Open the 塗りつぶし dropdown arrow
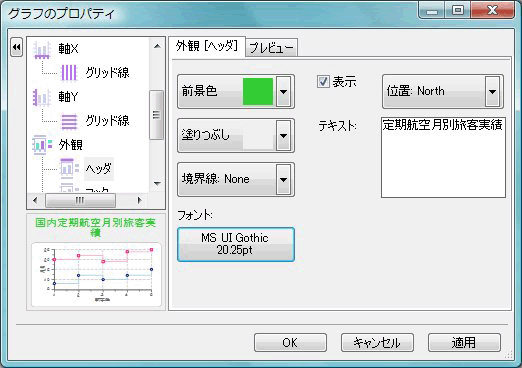The image size is (522, 368). [284, 135]
